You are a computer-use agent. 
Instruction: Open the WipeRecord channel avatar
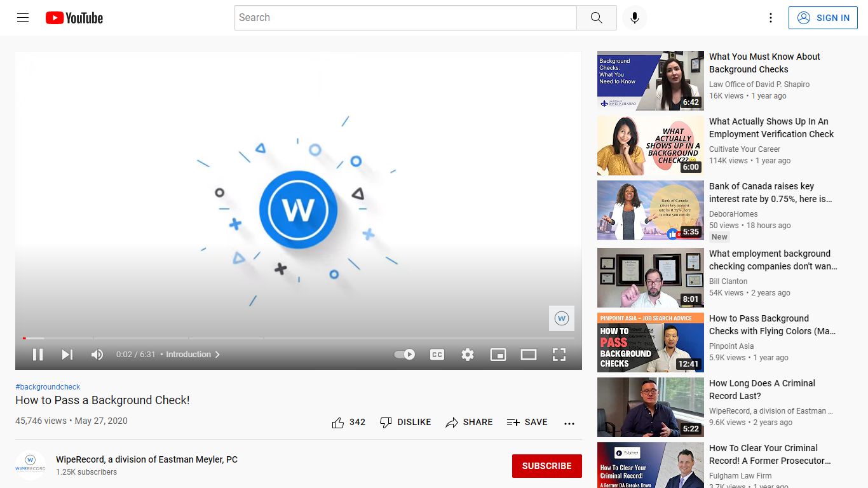[x=31, y=465]
